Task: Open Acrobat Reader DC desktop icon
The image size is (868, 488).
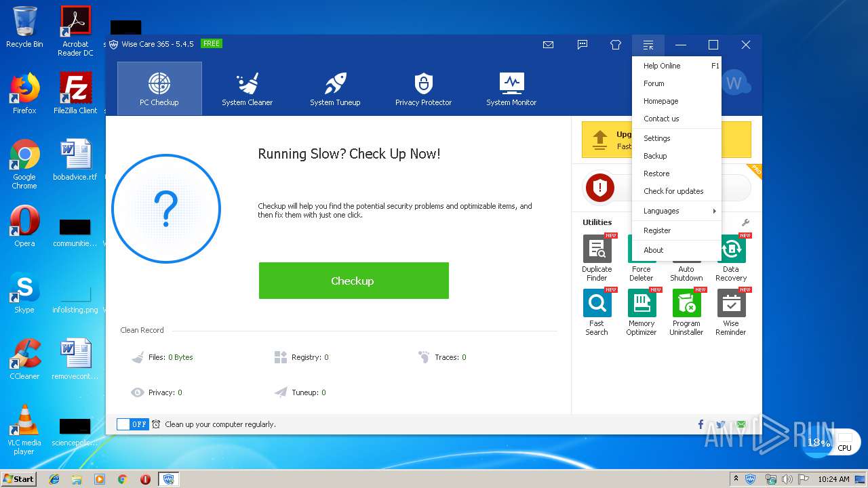Action: click(75, 31)
